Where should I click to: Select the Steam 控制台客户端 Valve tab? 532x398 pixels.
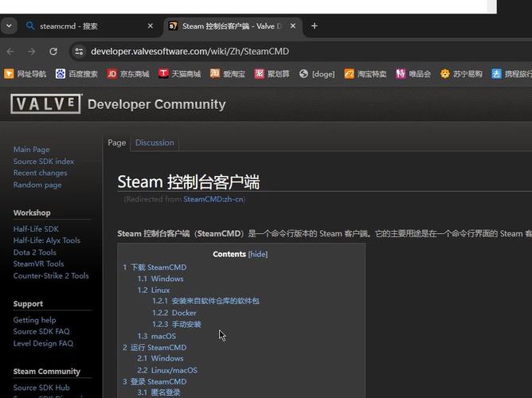[232, 26]
